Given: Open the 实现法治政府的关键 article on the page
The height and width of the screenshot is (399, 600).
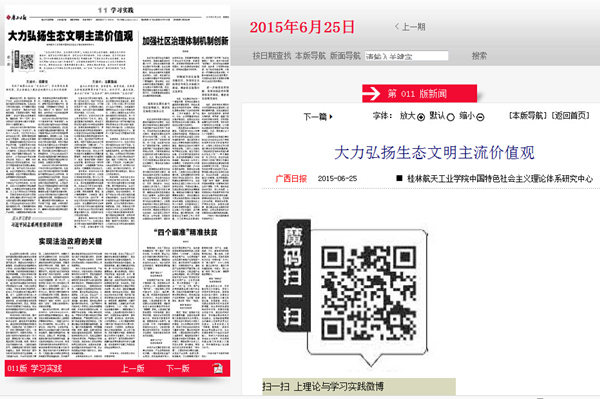Looking at the screenshot, I should [70, 241].
